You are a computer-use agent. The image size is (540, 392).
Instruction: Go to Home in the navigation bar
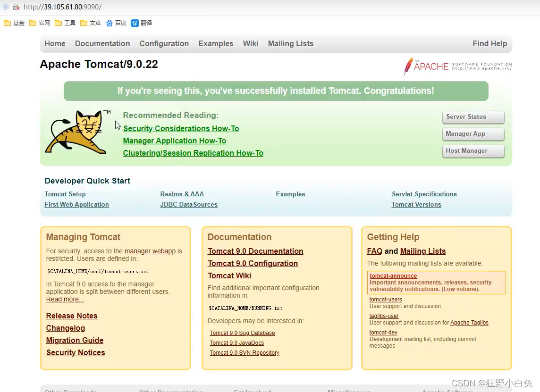[55, 44]
